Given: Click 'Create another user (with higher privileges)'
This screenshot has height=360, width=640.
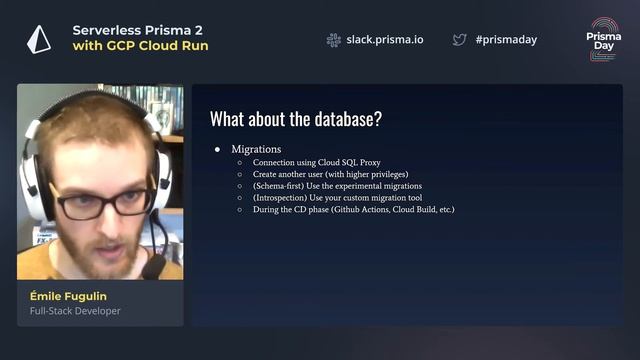Looking at the screenshot, I should 331,174.
